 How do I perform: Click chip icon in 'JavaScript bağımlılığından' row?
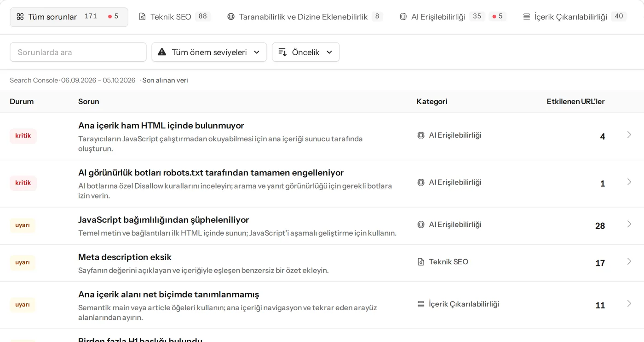(421, 225)
